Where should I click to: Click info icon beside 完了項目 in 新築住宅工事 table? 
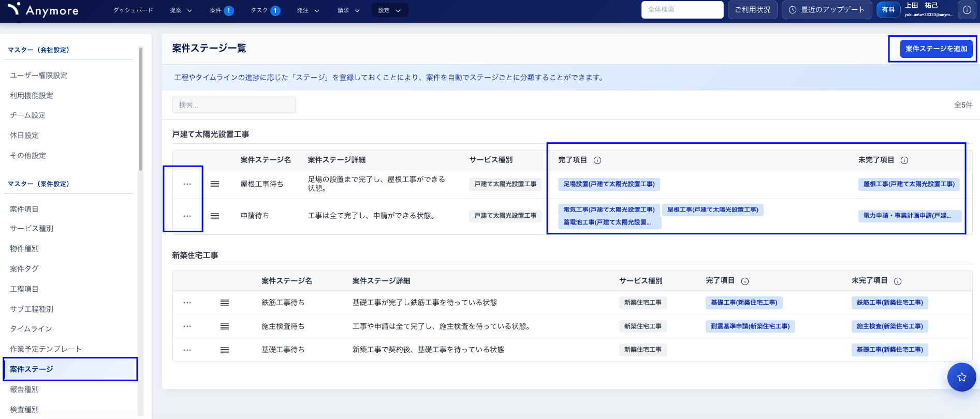tap(745, 281)
